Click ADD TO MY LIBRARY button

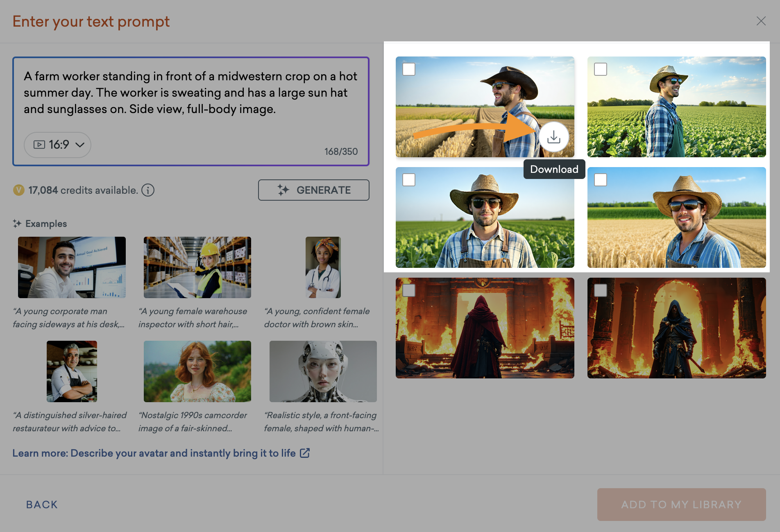click(x=681, y=505)
